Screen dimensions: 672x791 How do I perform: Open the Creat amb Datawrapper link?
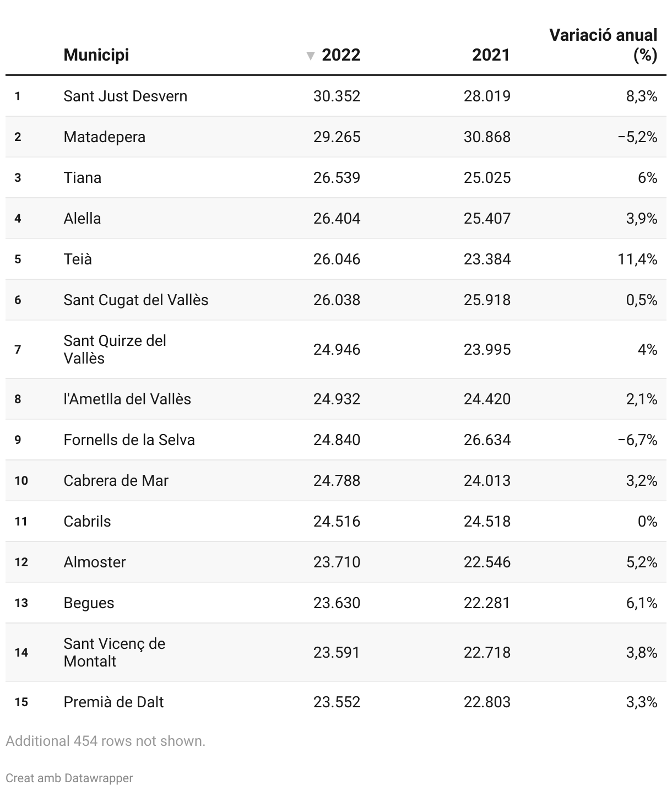(x=69, y=778)
